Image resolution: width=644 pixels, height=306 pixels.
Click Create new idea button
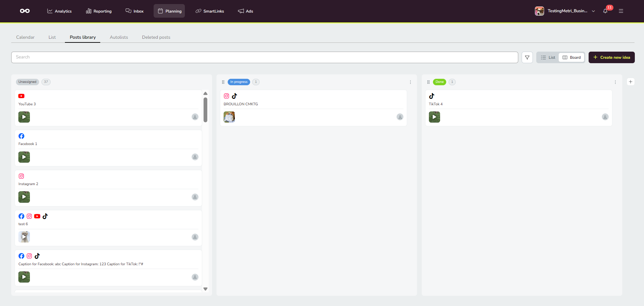click(x=612, y=57)
